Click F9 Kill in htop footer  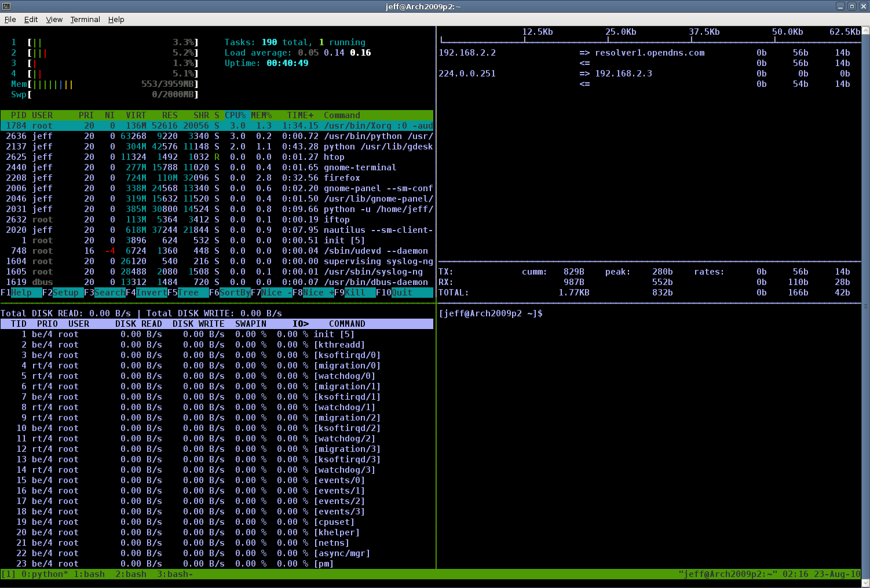pyautogui.click(x=355, y=293)
